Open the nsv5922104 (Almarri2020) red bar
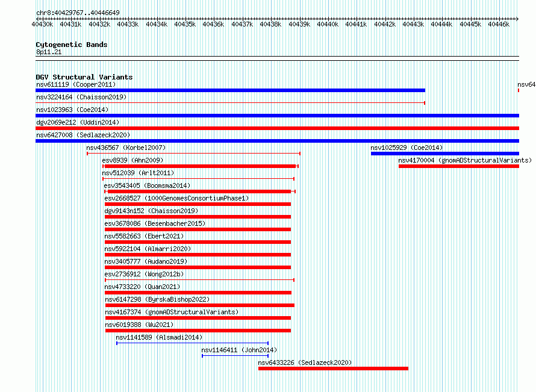Viewport: 536px width, 392px height. pyautogui.click(x=198, y=255)
